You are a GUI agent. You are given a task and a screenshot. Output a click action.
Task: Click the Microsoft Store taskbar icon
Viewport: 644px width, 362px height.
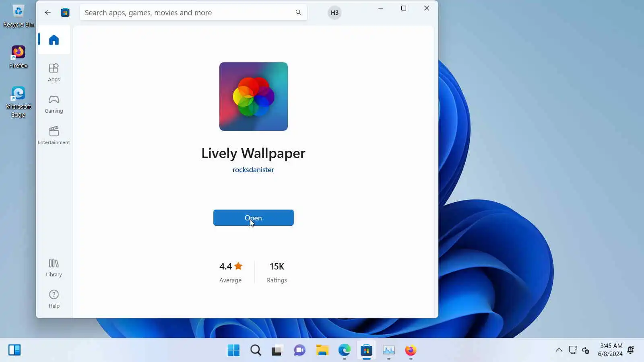(x=366, y=350)
